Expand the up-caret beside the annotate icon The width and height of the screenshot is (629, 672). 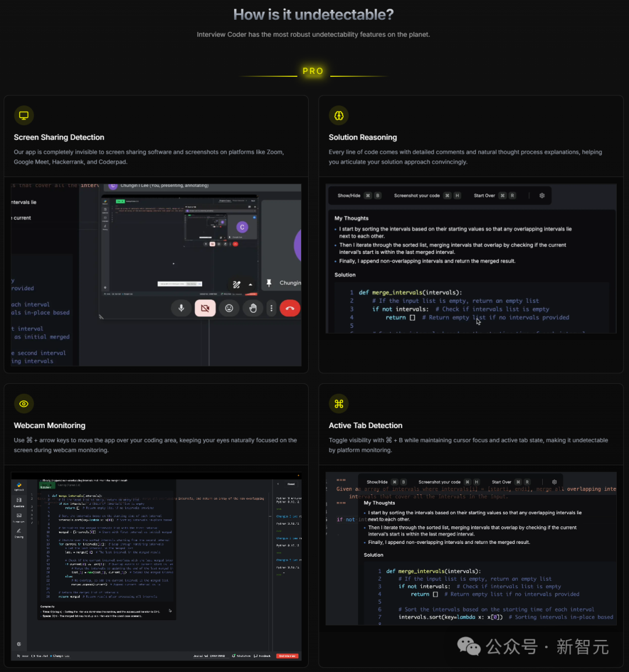250,285
